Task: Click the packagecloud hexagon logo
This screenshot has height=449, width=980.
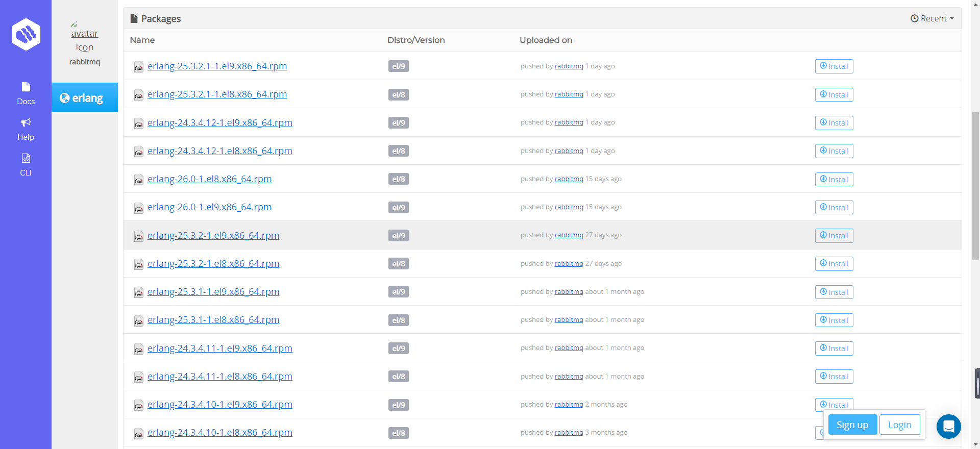Action: tap(26, 35)
